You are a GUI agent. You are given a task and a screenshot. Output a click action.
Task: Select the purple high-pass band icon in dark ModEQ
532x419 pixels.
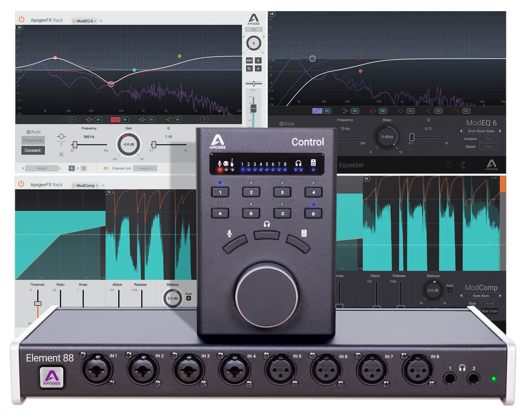click(317, 111)
